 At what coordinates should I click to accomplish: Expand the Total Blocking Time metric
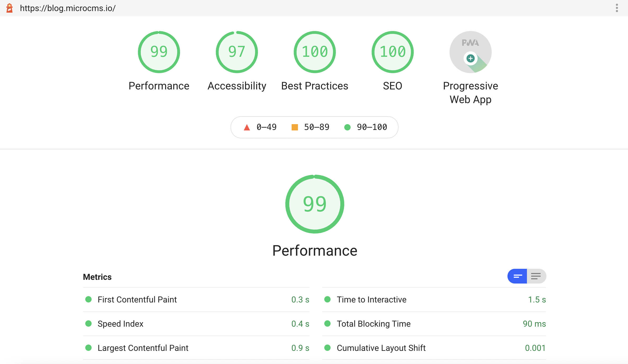click(x=373, y=324)
